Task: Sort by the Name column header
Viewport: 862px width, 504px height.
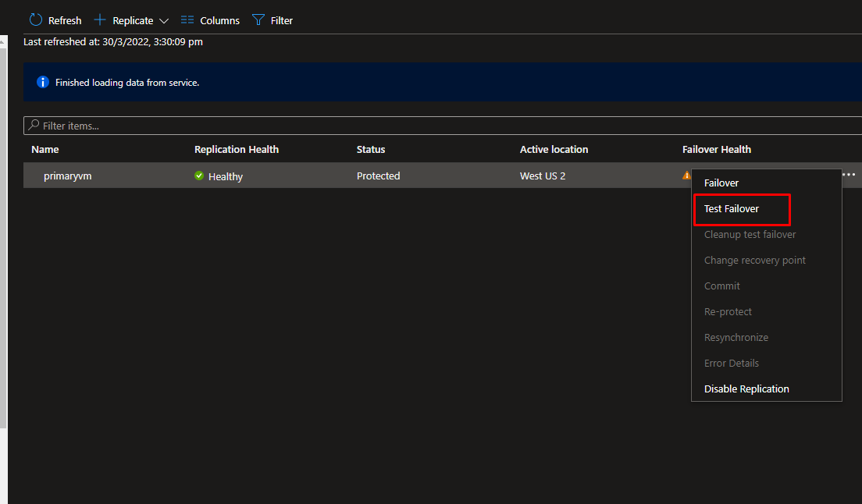Action: [45, 149]
